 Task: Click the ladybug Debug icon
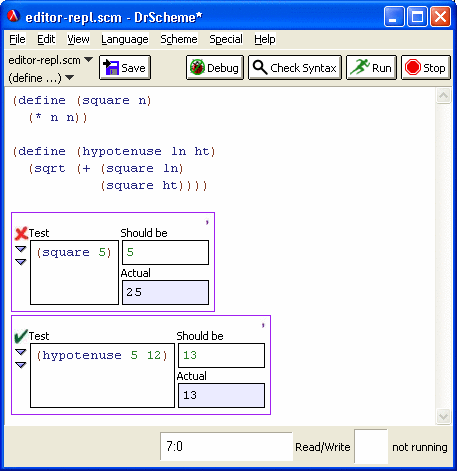click(x=197, y=68)
